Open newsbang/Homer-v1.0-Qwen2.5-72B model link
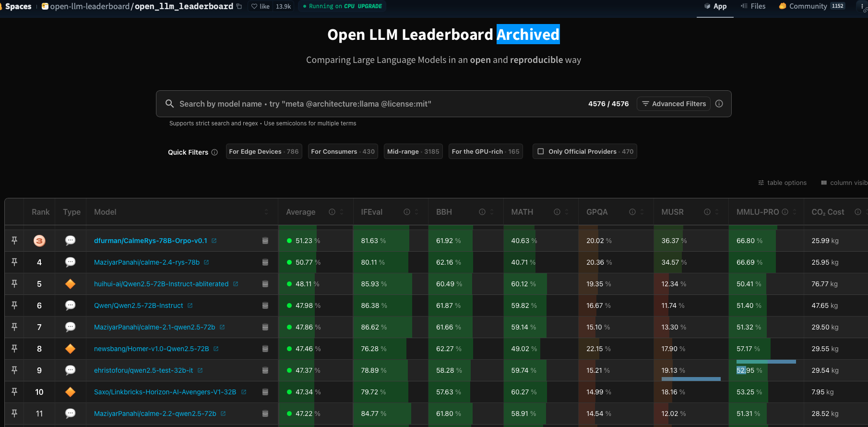 (x=152, y=349)
